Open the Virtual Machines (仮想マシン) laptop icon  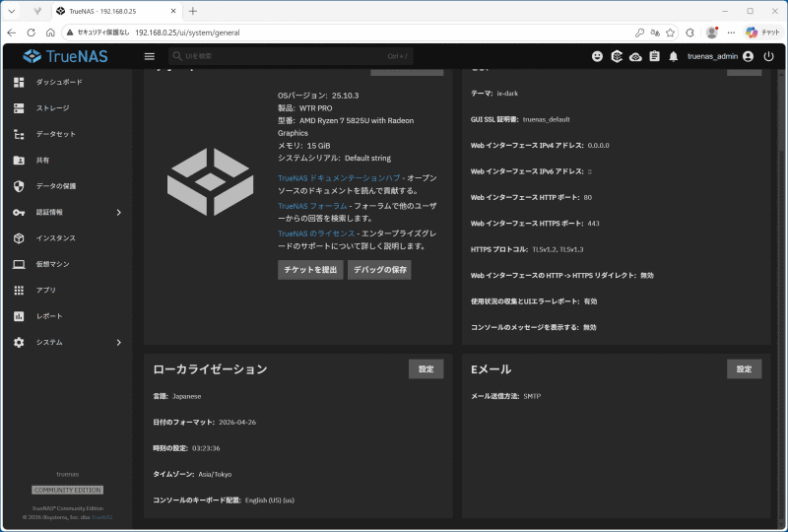[19, 264]
